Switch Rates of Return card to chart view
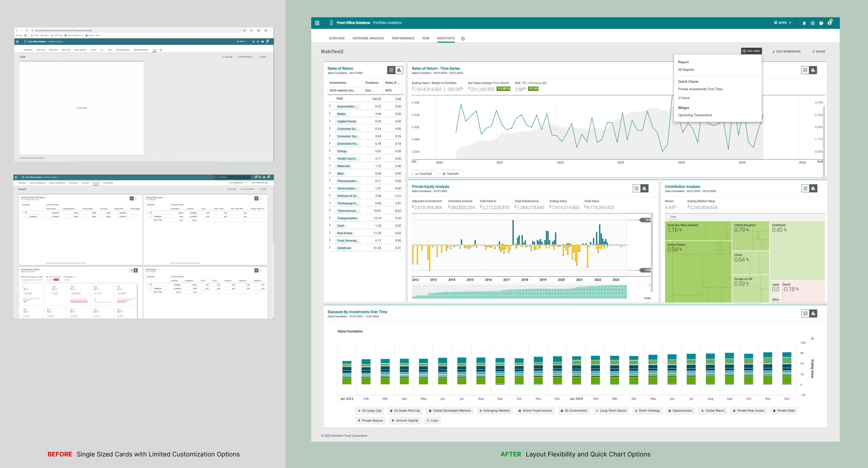Image resolution: width=868 pixels, height=468 pixels. 399,70
